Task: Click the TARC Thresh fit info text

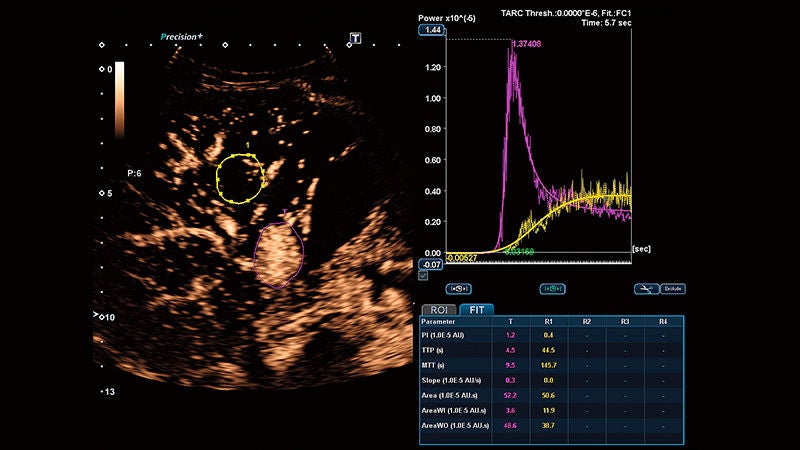Action: [x=566, y=13]
